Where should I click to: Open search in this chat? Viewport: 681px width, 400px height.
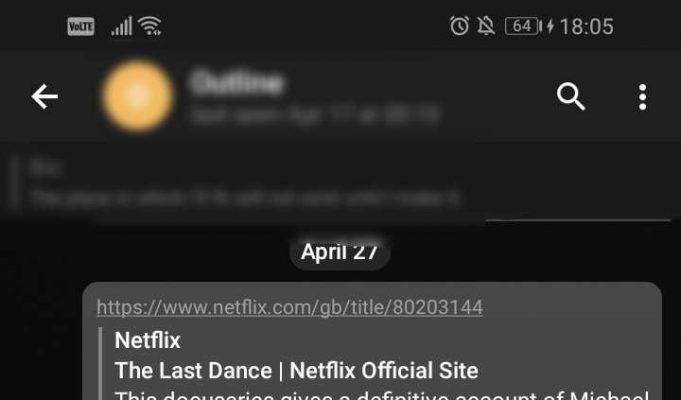coord(571,96)
